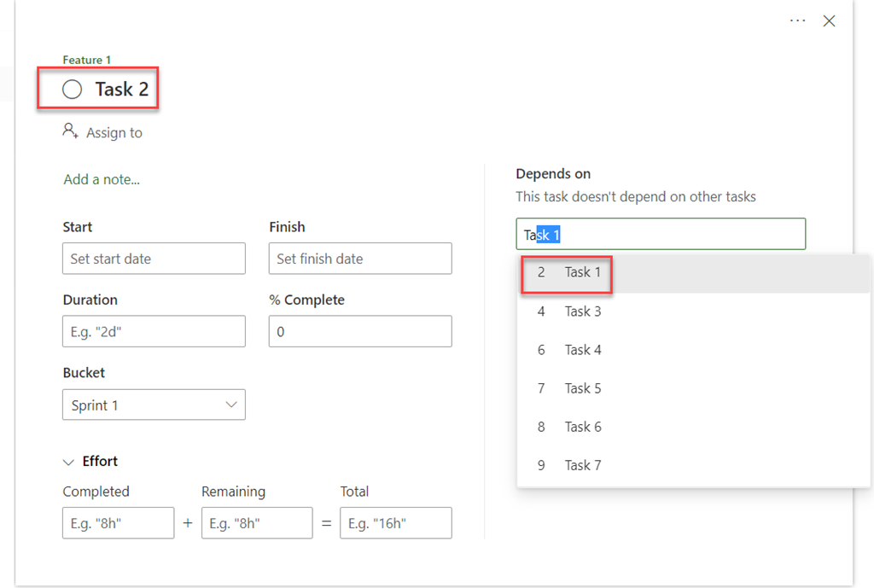This screenshot has height=588, width=874.
Task: Click the Completed effort field
Action: pos(118,523)
